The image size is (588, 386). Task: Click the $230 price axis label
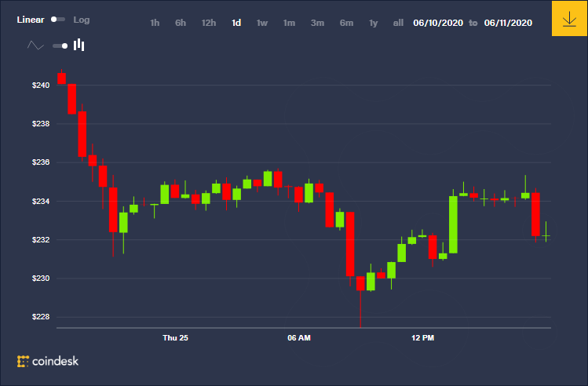click(41, 278)
